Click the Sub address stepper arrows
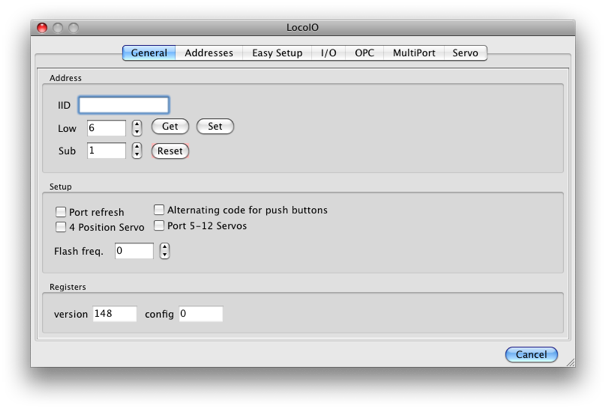The height and width of the screenshot is (409, 606). point(137,151)
